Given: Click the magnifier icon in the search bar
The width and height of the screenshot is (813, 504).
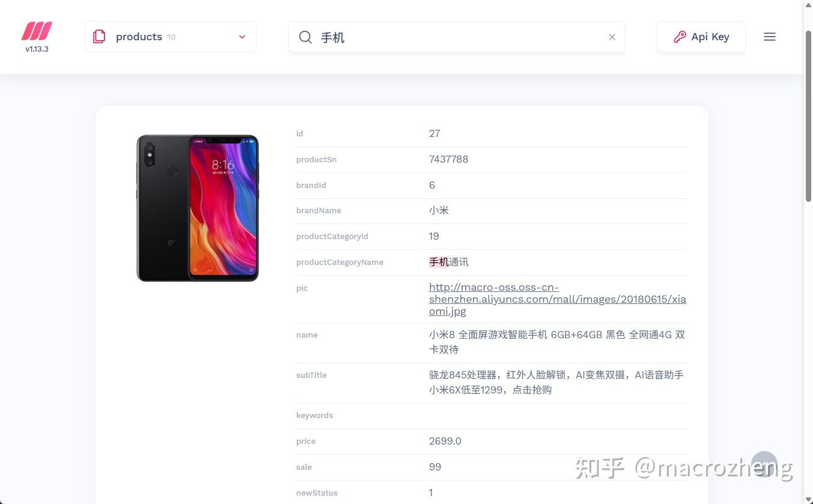Looking at the screenshot, I should [305, 37].
